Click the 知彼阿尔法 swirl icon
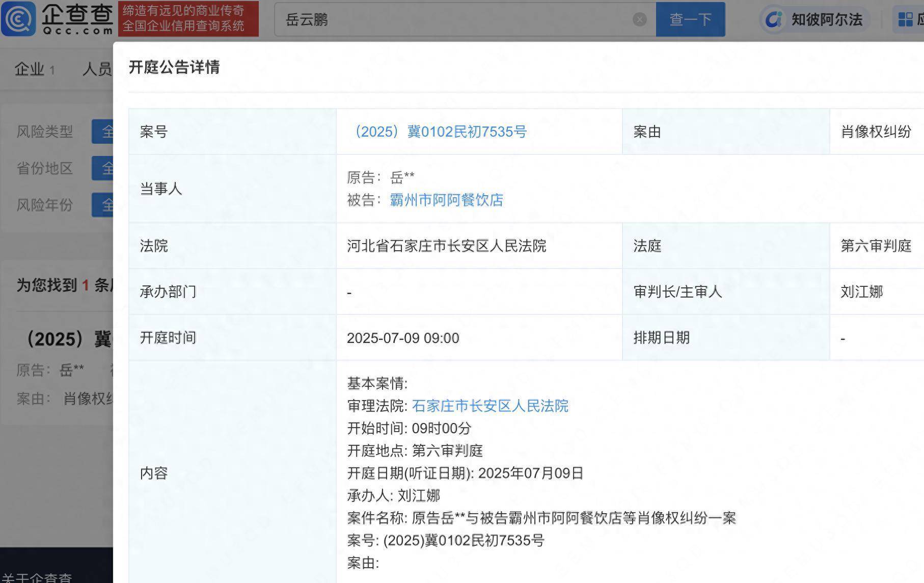The height and width of the screenshot is (583, 924). tap(774, 20)
